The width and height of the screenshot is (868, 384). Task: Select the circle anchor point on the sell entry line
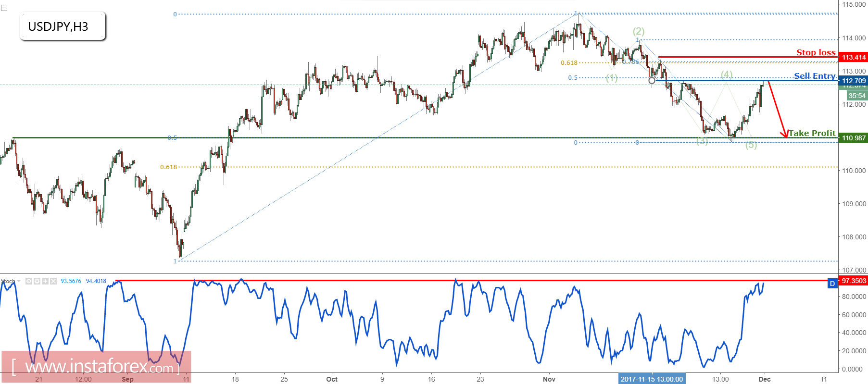[652, 81]
